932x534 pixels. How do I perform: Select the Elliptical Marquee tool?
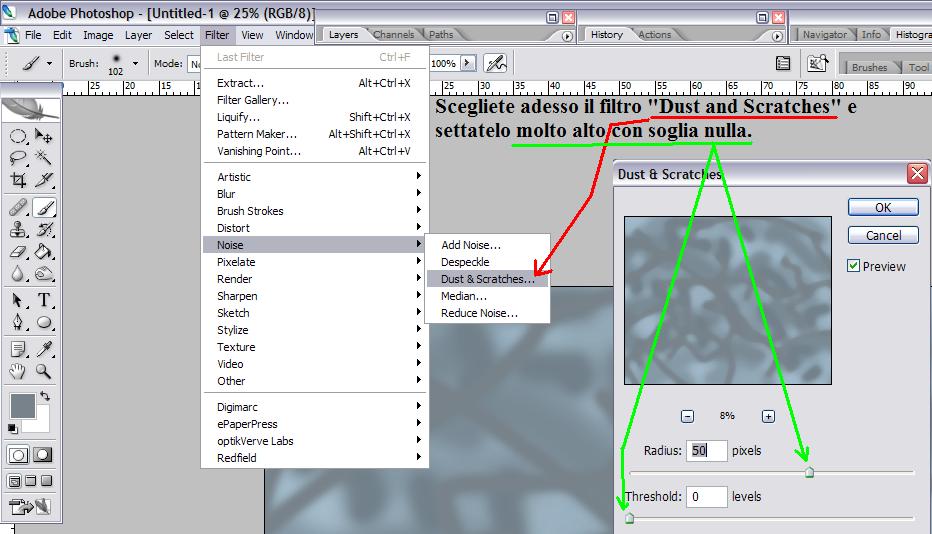(x=18, y=136)
